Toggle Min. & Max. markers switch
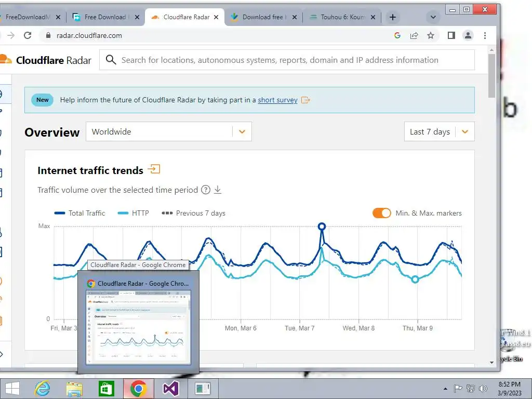 [382, 213]
